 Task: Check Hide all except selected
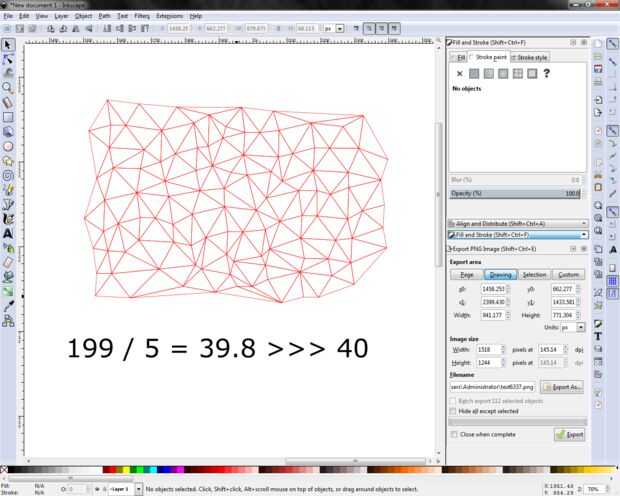click(x=453, y=411)
